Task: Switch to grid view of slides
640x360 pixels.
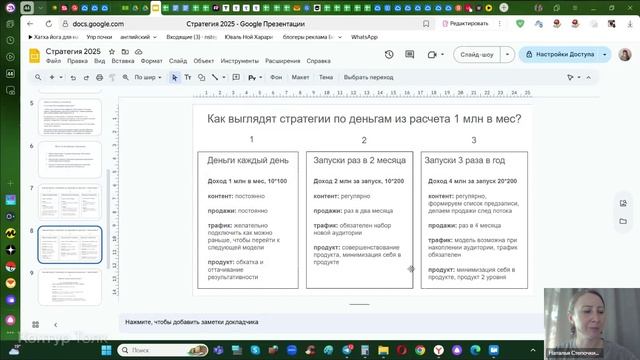Action: point(36,324)
